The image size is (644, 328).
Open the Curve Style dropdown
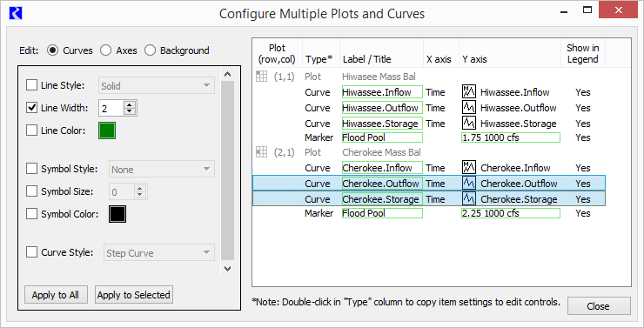159,252
